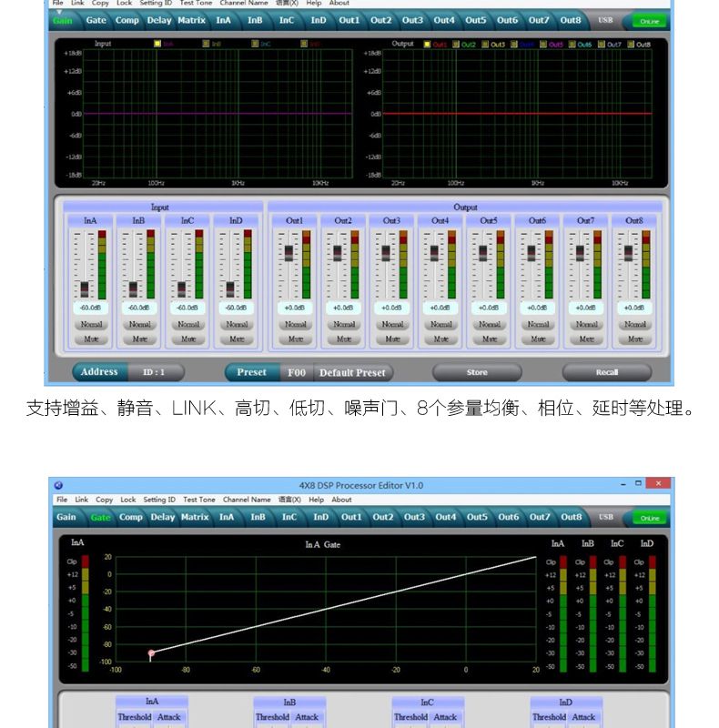Click the InC gain fader handle
Viewport: 719px width, 728px height.
(x=181, y=288)
